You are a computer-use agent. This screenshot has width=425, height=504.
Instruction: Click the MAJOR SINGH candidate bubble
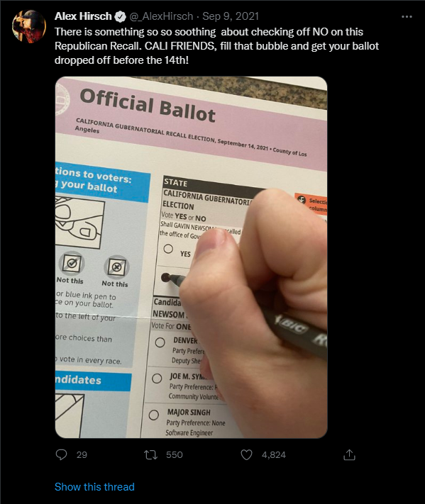tap(153, 415)
